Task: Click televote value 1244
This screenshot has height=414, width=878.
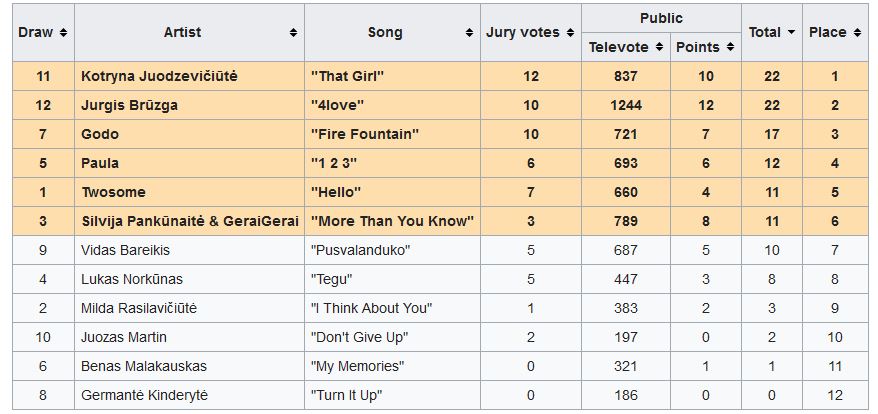Action: pos(625,106)
